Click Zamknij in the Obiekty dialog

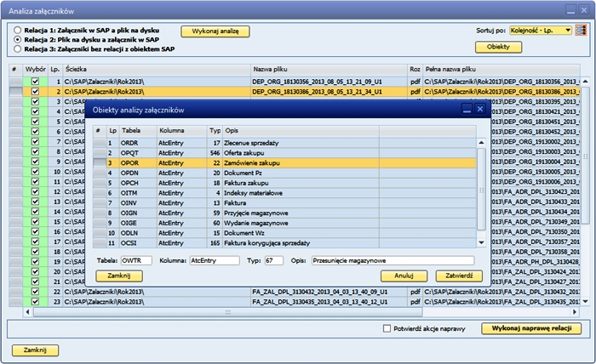tap(119, 276)
